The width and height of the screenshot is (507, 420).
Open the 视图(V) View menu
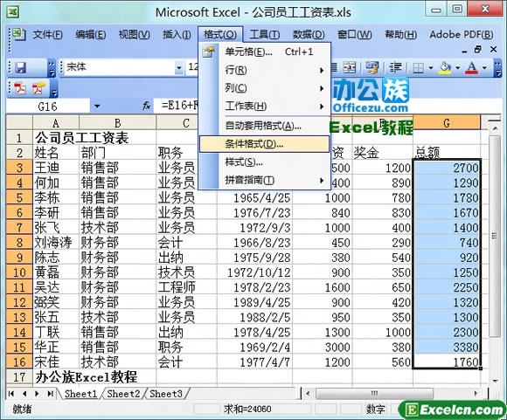(x=135, y=34)
